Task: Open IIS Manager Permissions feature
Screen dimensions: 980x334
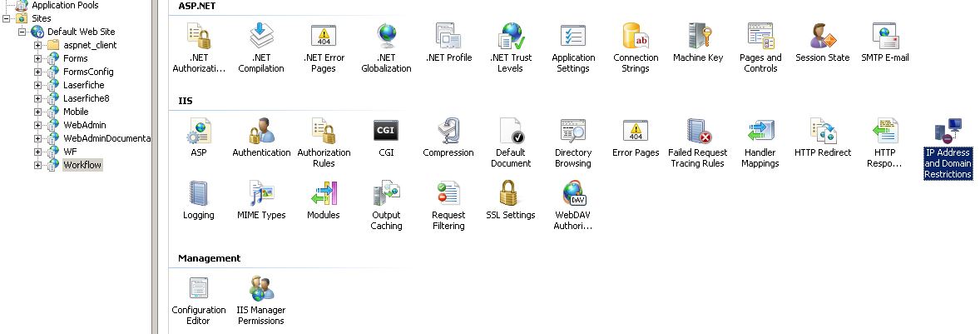Action: (261, 301)
